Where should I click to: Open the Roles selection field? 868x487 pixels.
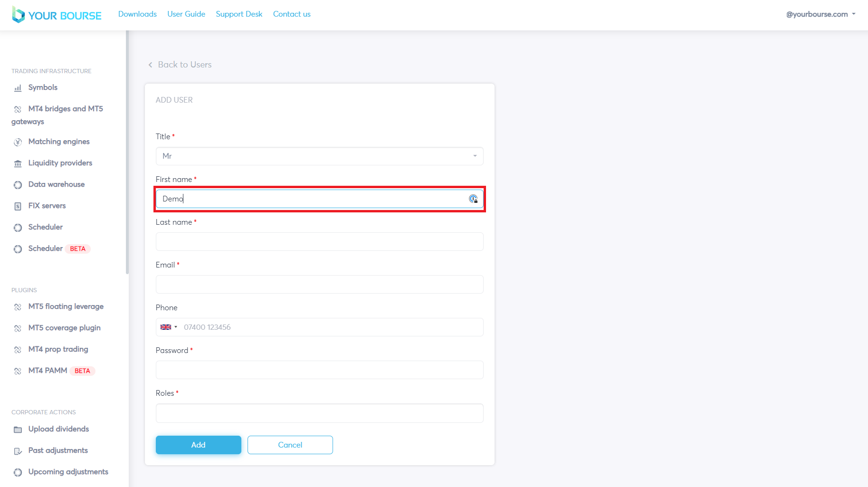point(319,413)
